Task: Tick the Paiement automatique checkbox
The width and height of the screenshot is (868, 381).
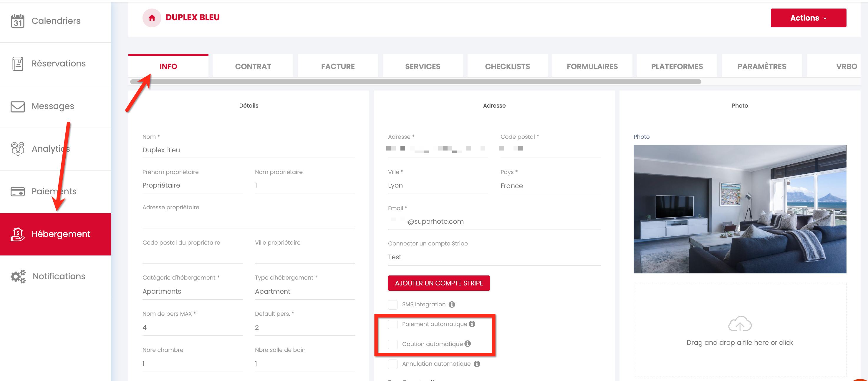Action: [x=392, y=324]
